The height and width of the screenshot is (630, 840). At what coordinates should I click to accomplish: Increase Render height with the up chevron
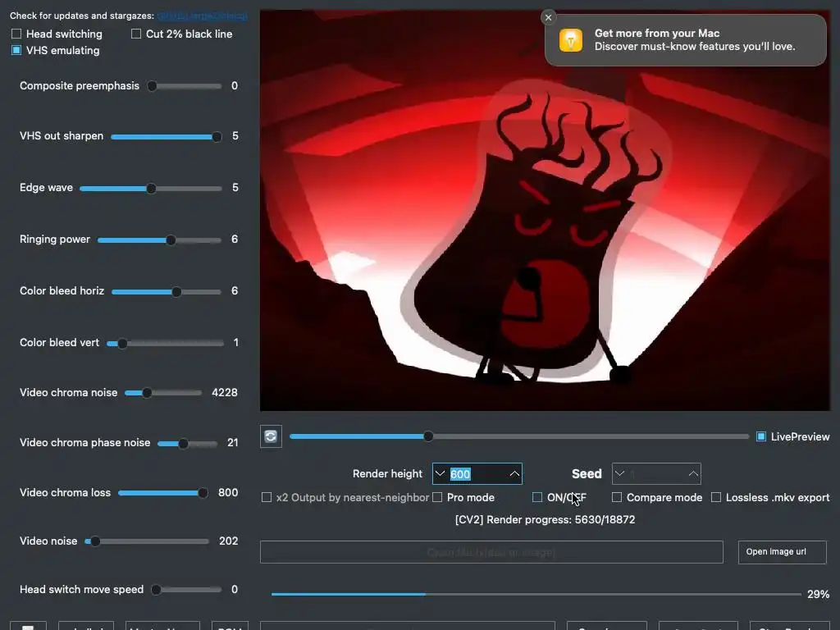pos(514,473)
